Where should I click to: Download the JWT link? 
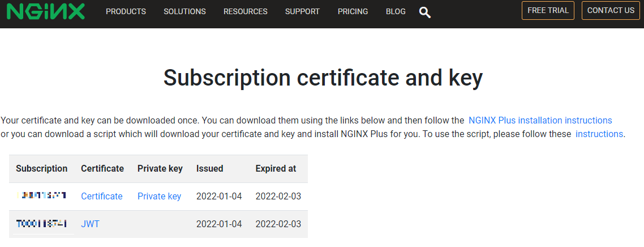[x=90, y=224]
